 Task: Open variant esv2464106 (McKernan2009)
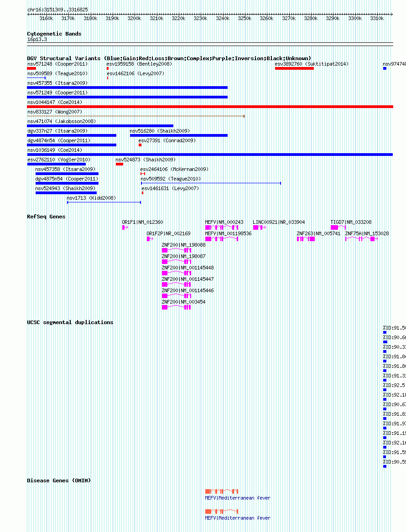174,169
